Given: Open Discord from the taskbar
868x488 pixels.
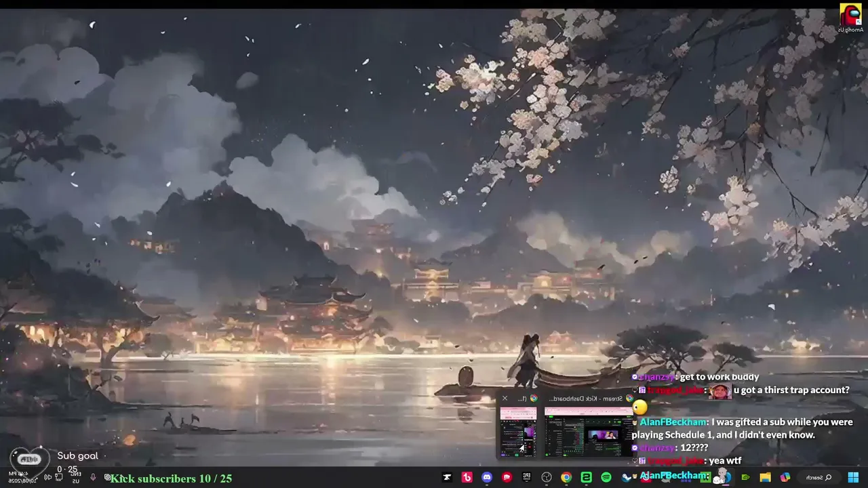Looking at the screenshot, I should point(487,477).
